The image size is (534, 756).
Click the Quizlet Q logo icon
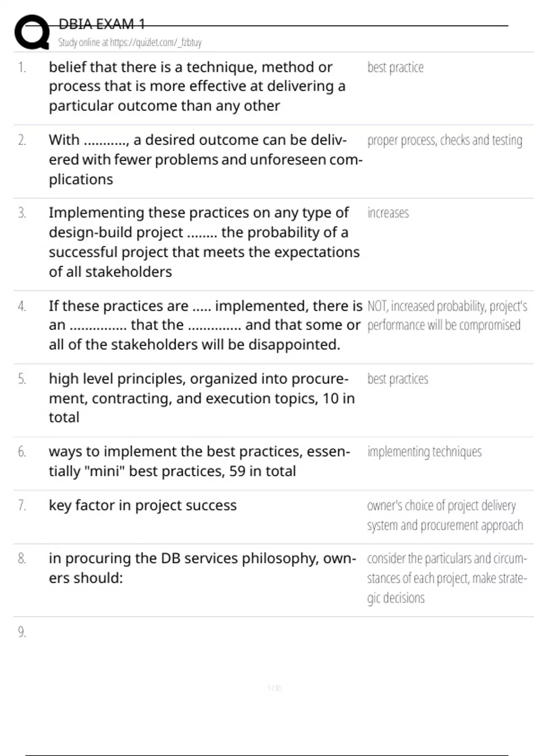[32, 32]
